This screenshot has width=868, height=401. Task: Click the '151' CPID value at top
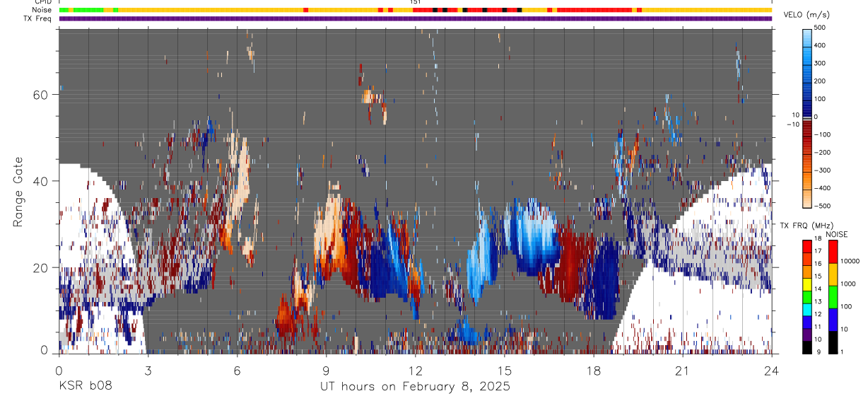click(416, 2)
